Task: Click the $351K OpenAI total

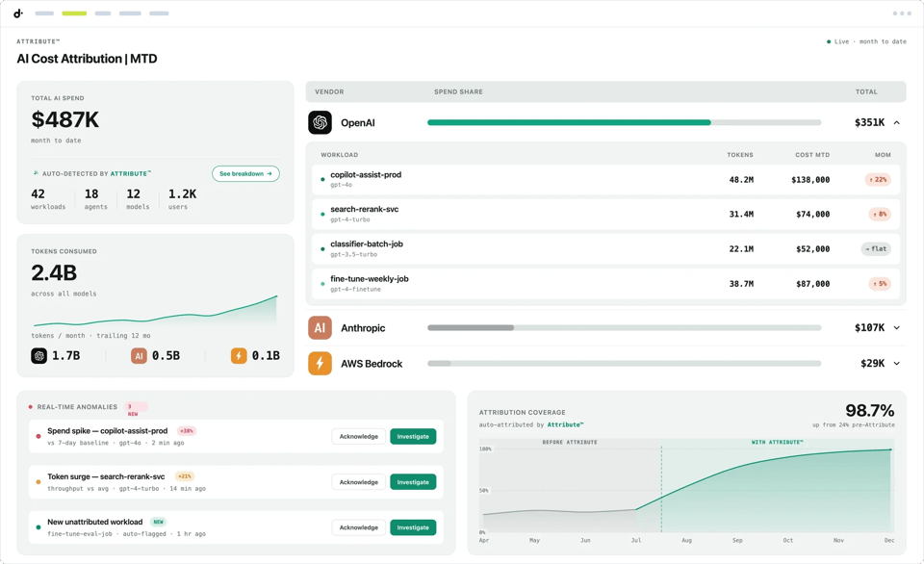Action: pos(869,122)
